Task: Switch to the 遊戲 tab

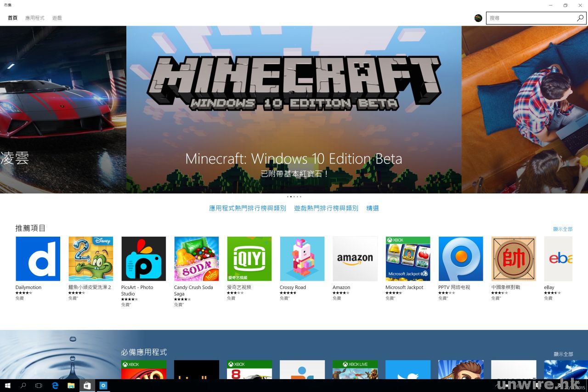Action: coord(57,18)
